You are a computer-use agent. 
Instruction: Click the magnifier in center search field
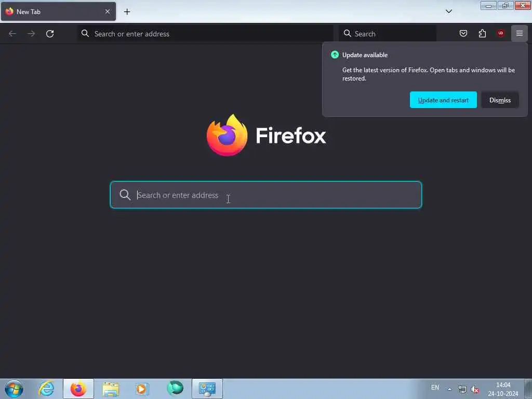click(125, 195)
